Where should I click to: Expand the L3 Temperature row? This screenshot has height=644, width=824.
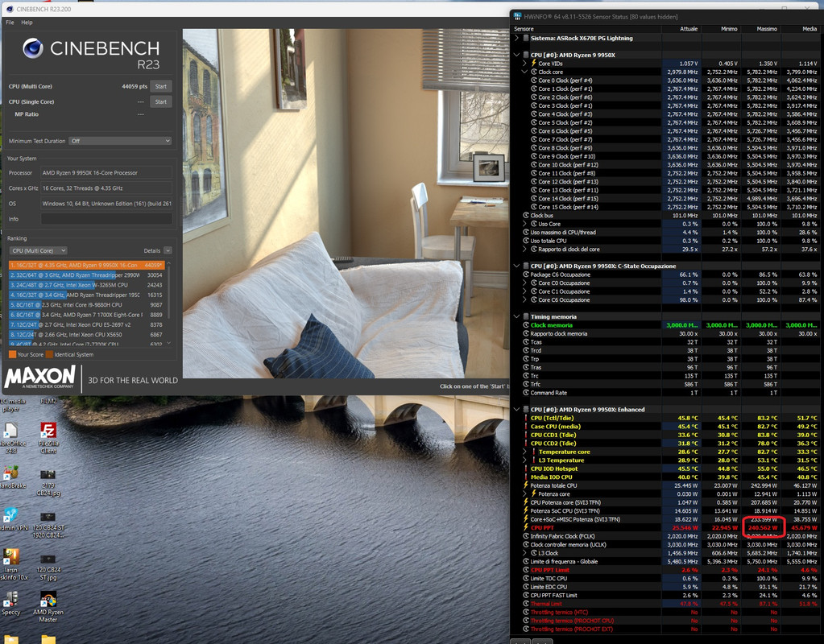pos(524,460)
